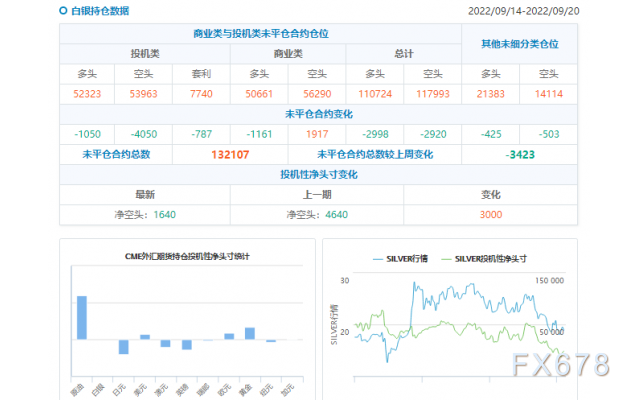Select the change value -787
The width and height of the screenshot is (640, 400).
click(x=202, y=134)
